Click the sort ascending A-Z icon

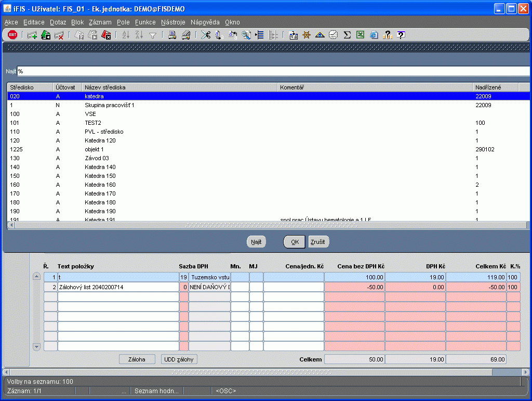125,35
